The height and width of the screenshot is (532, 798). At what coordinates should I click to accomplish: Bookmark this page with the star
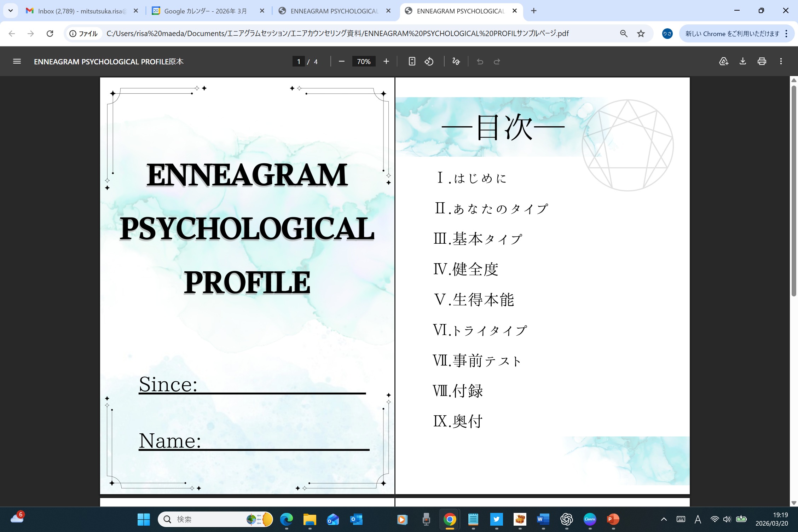[641, 34]
